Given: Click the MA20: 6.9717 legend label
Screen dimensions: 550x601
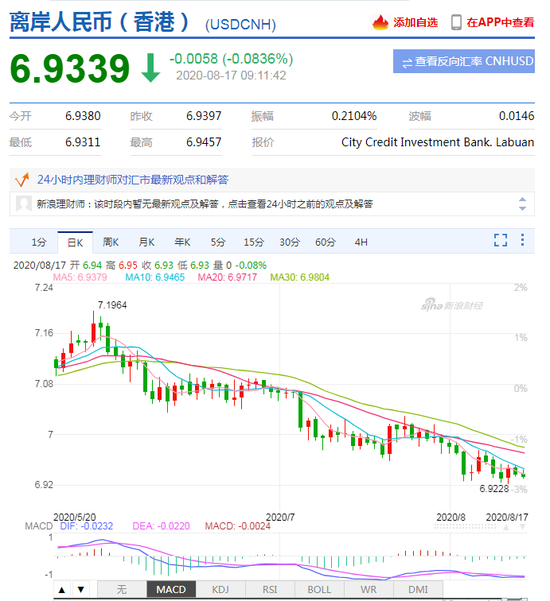Looking at the screenshot, I should pos(227,277).
